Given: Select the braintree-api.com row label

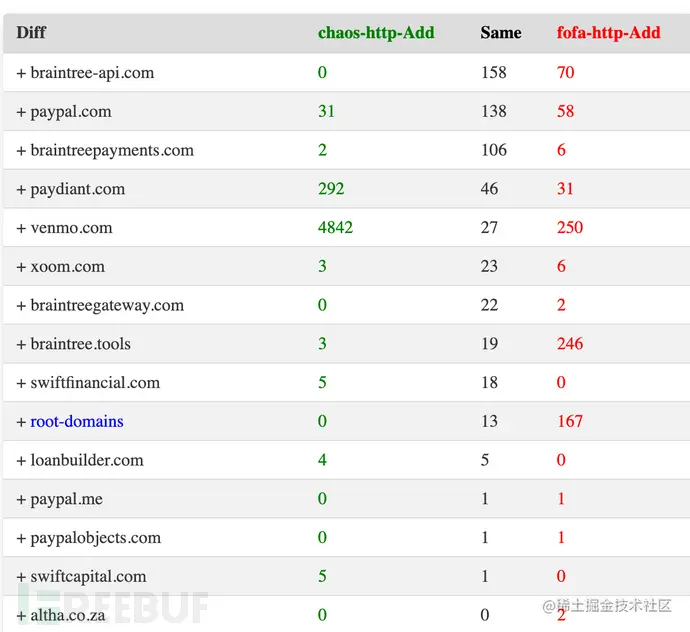Looking at the screenshot, I should (x=92, y=73).
